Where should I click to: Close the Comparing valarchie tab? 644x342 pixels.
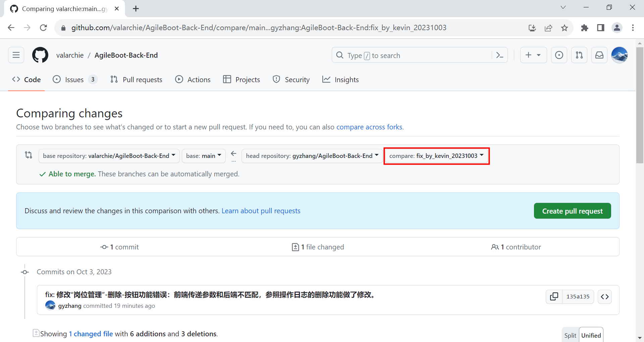pyautogui.click(x=117, y=9)
